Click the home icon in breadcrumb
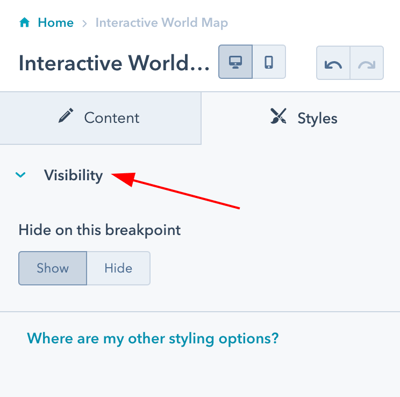This screenshot has height=397, width=400. pos(25,23)
